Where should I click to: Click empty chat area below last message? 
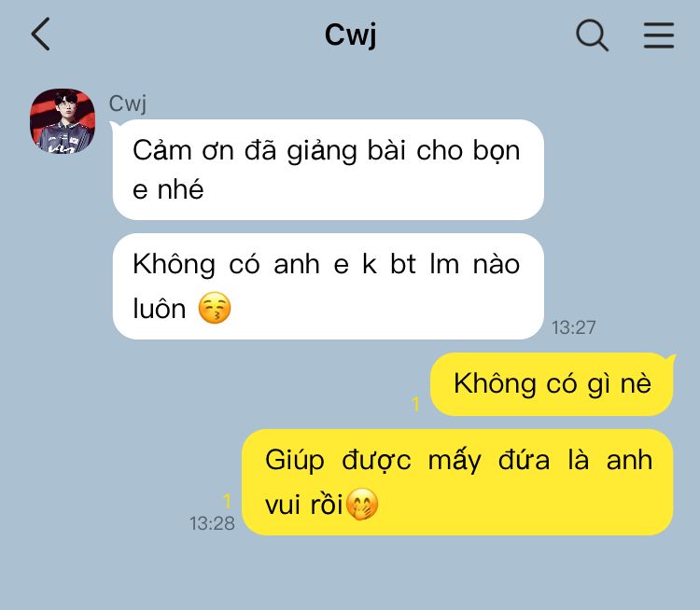point(350,574)
